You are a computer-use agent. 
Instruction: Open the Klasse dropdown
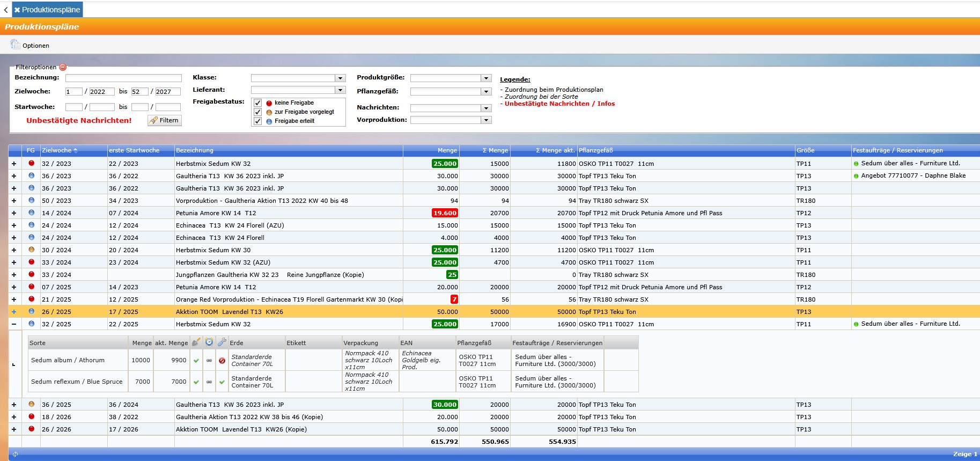(340, 78)
